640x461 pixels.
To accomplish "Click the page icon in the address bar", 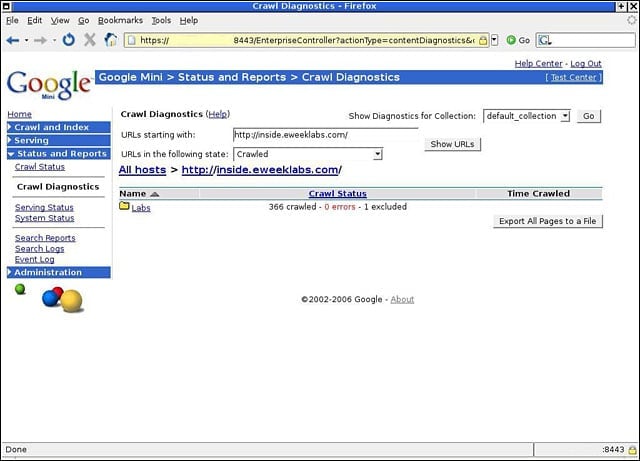I will tap(131, 40).
